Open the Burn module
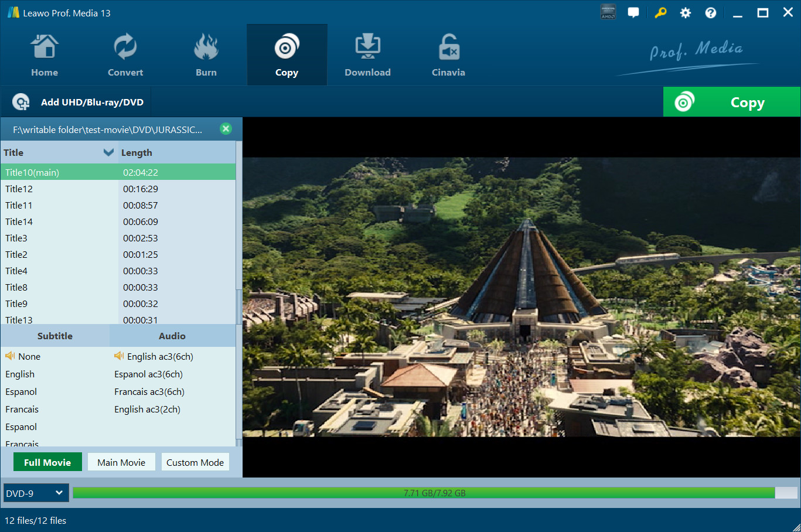The height and width of the screenshot is (532, 801). pos(206,56)
